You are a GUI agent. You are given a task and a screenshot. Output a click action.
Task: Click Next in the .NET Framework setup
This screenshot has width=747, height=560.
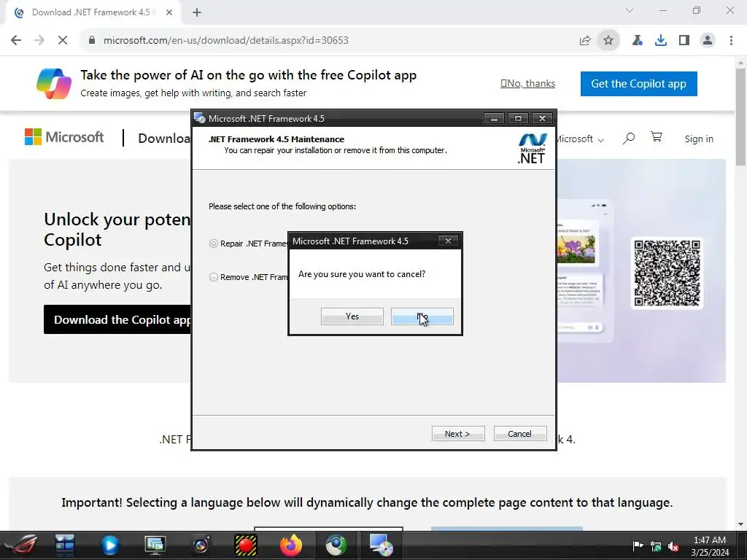pos(458,434)
